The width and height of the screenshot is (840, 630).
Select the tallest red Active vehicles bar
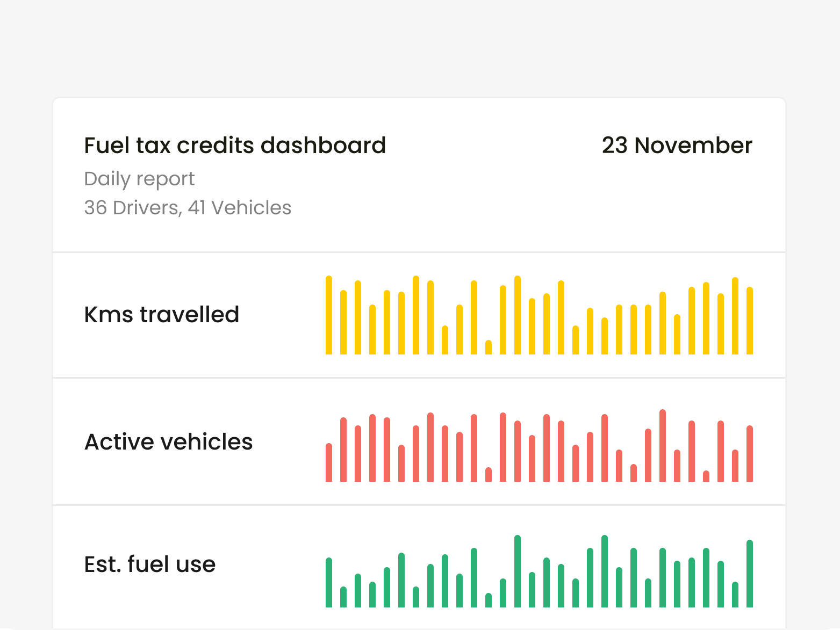[x=663, y=446]
